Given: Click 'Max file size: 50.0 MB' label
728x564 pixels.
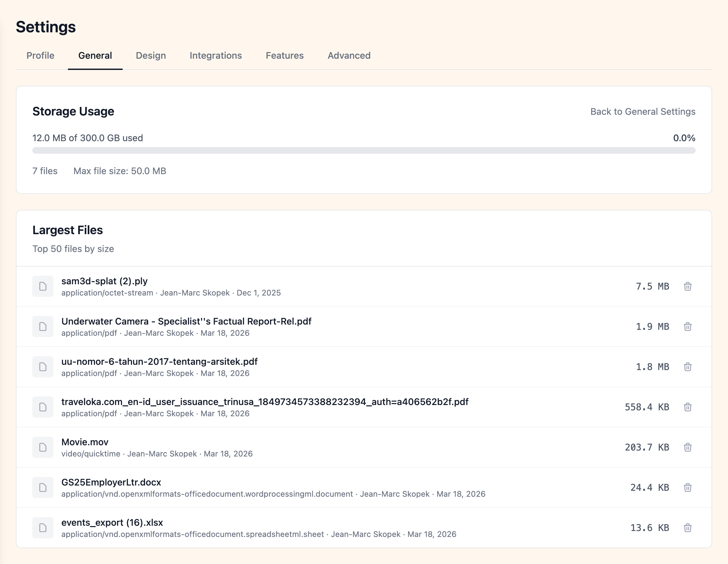Looking at the screenshot, I should 120,171.
